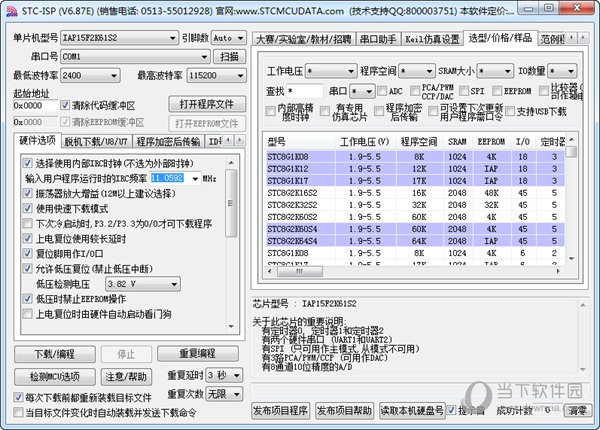This screenshot has height=430, width=600.
Task: Toggle 允许低压复位 checkbox
Action: [x=27, y=268]
